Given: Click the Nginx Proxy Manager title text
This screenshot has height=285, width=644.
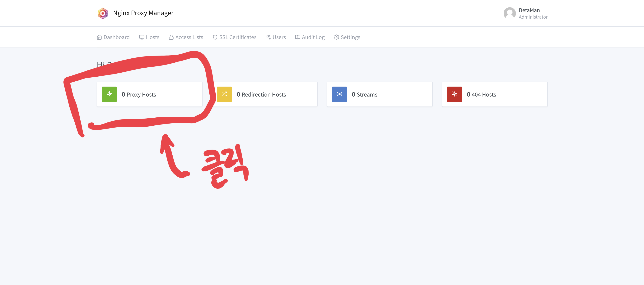Looking at the screenshot, I should pos(143,13).
